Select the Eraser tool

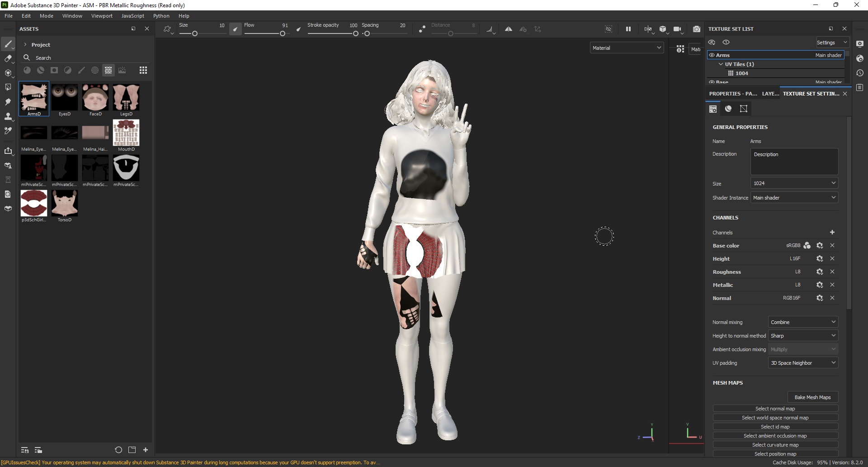(x=8, y=58)
